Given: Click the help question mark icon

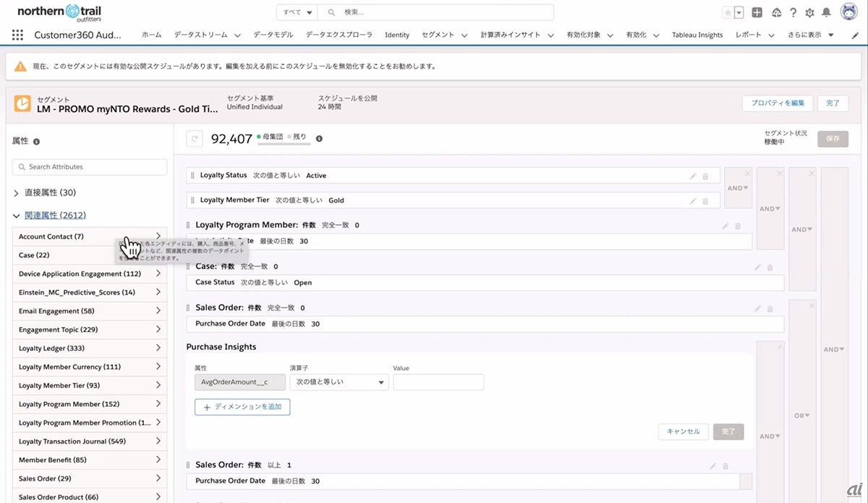Looking at the screenshot, I should [x=793, y=12].
